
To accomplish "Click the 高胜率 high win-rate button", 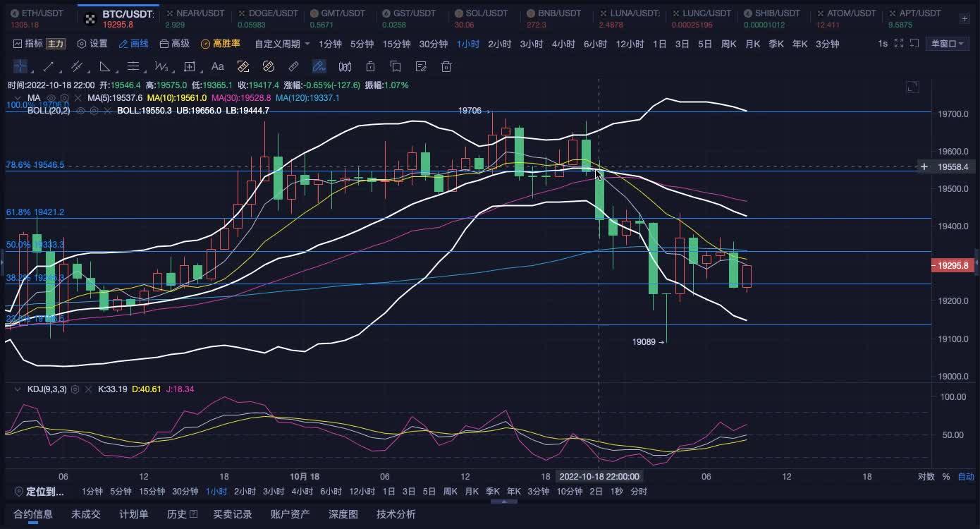I will coord(221,44).
